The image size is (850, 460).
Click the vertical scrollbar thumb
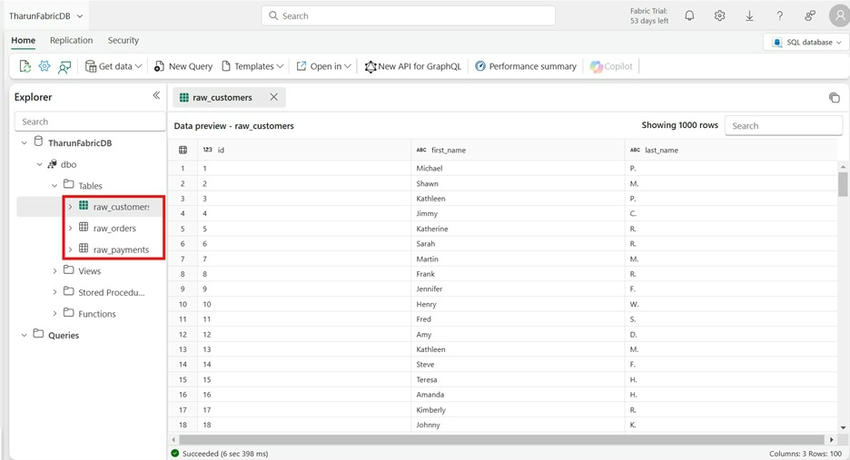tap(842, 184)
